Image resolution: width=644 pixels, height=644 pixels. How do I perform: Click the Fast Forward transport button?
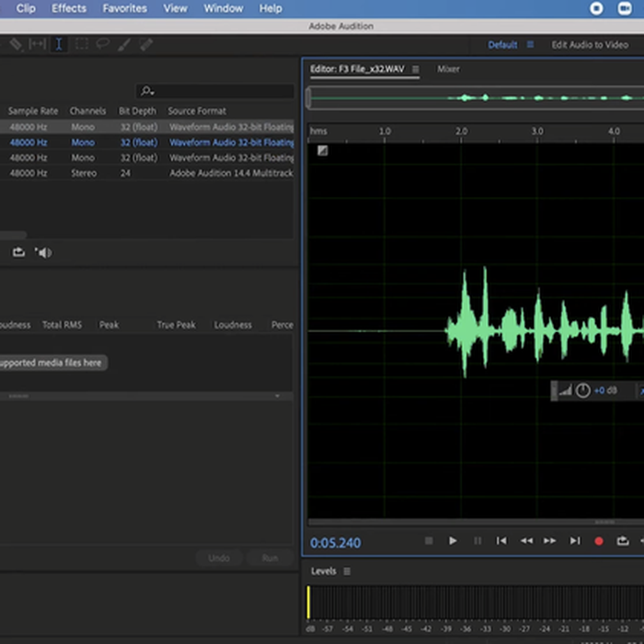point(550,541)
